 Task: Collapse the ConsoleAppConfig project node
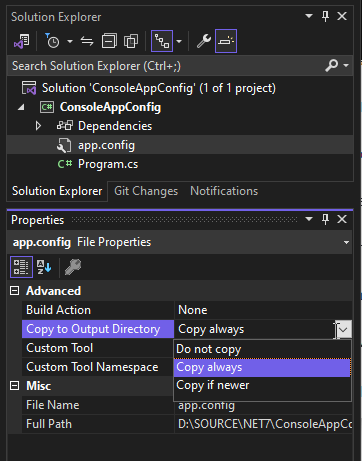21,107
